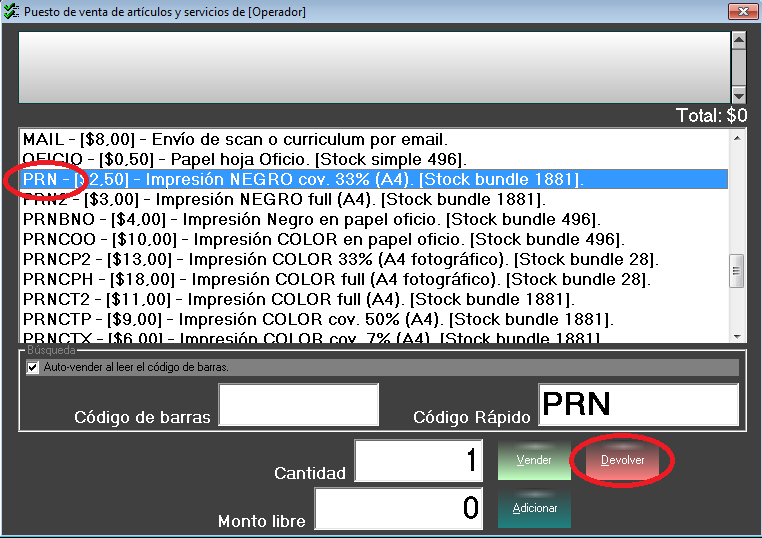This screenshot has width=762, height=538.
Task: Click the Cantidad quantity field
Action: pyautogui.click(x=418, y=460)
